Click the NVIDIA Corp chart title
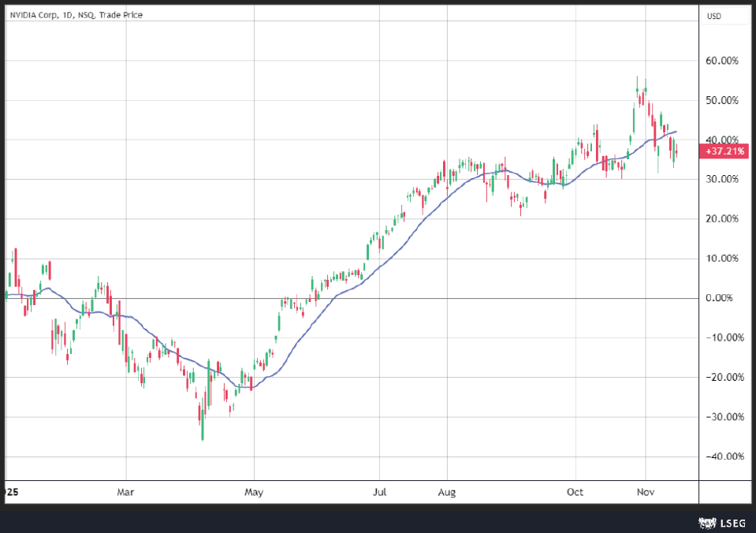This screenshot has width=756, height=533. [x=76, y=15]
